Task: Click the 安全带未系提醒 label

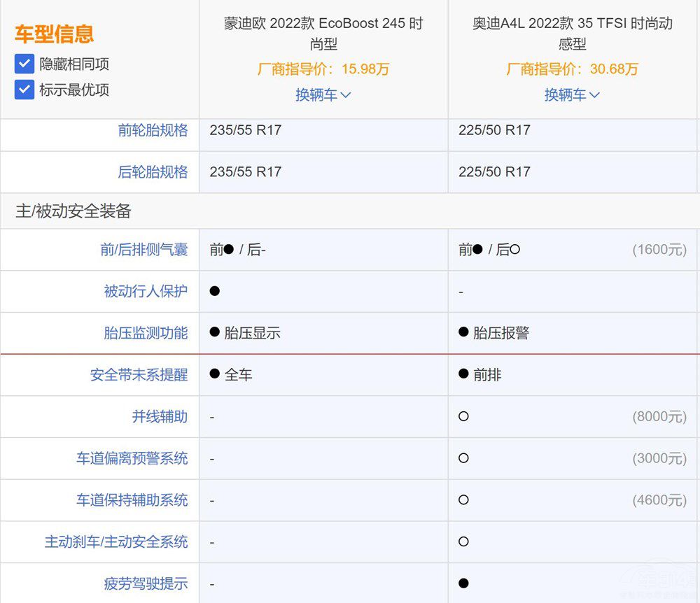Action: (x=139, y=375)
